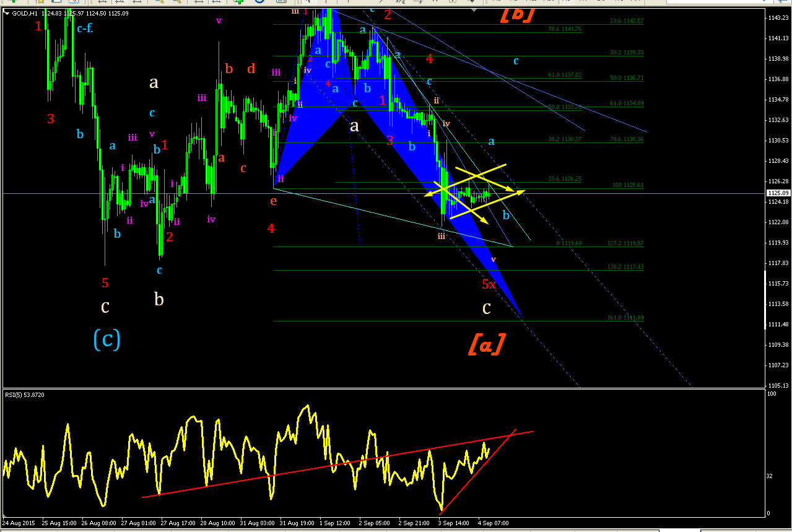Click the 138.2 1117.13 Fibonacci label

625,267
